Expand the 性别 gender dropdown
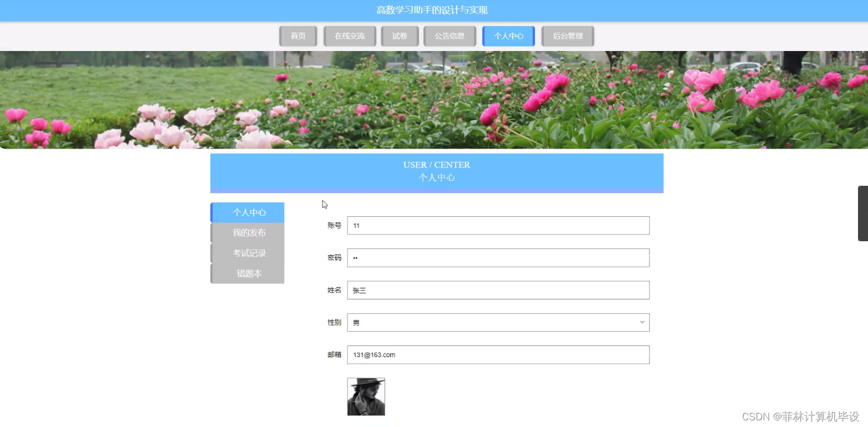This screenshot has width=868, height=427. tap(642, 322)
